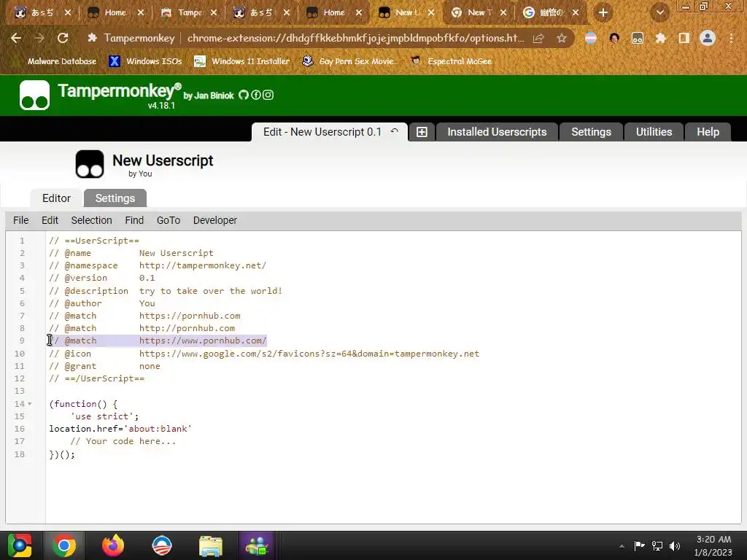Expand the tab search dropdown arrow

pyautogui.click(x=659, y=12)
